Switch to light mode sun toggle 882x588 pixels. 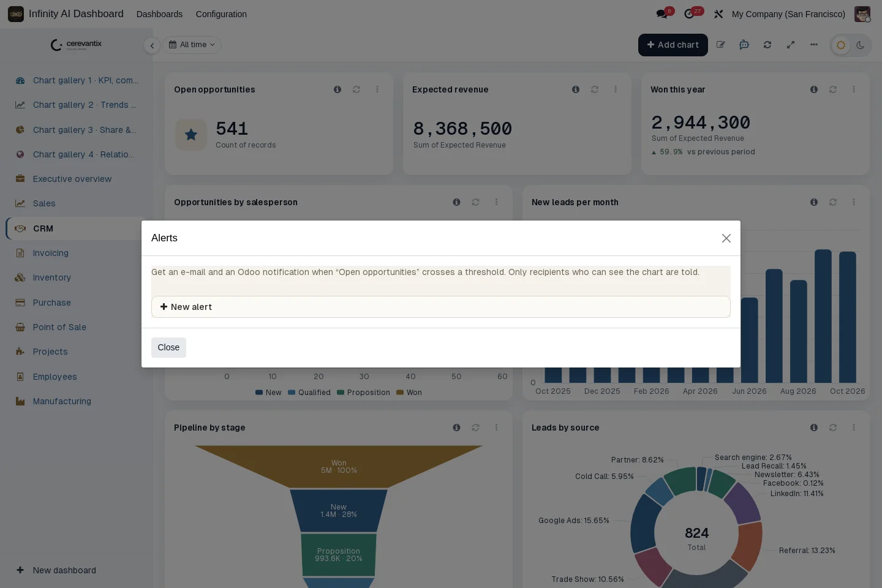point(841,45)
